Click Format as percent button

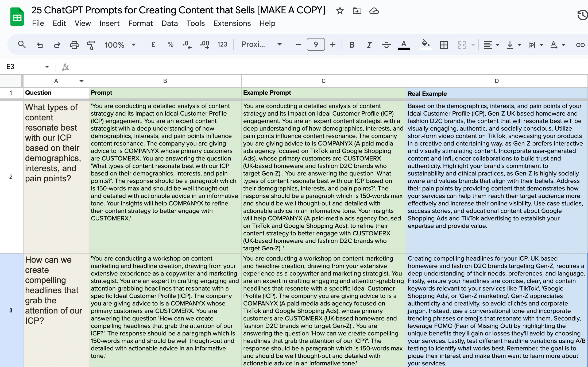click(x=170, y=44)
